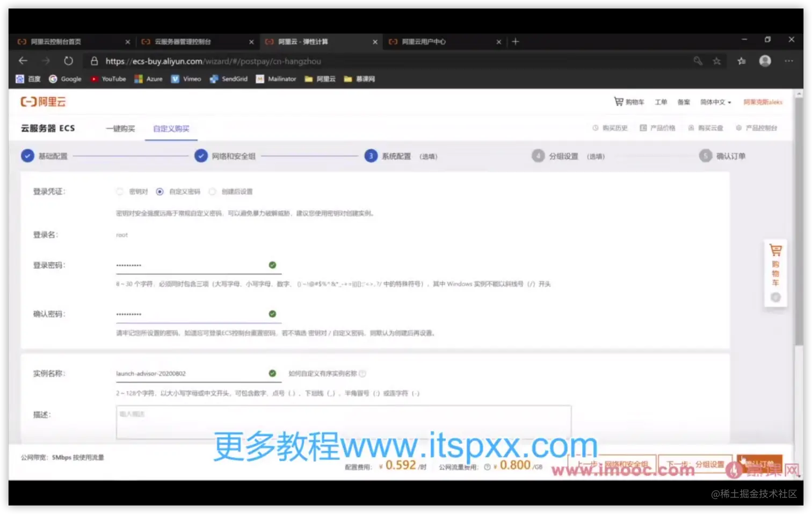Open the Vimeo bookmark
The width and height of the screenshot is (812, 514).
coord(186,79)
